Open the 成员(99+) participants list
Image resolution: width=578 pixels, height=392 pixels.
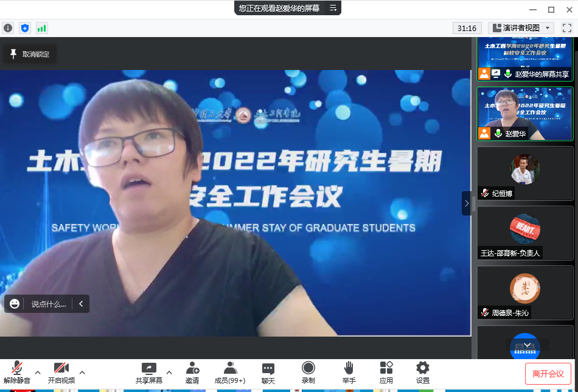click(x=230, y=372)
